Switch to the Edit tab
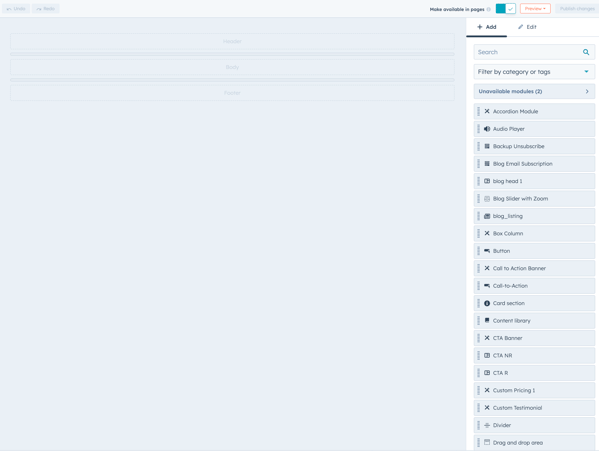The image size is (599, 451). [527, 27]
